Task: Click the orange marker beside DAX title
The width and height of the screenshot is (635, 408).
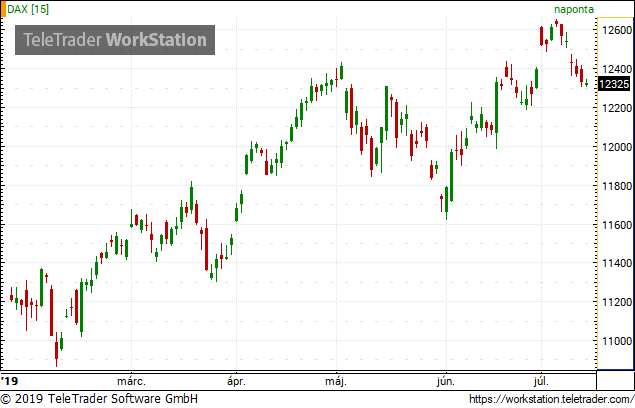Action: pyautogui.click(x=3, y=9)
